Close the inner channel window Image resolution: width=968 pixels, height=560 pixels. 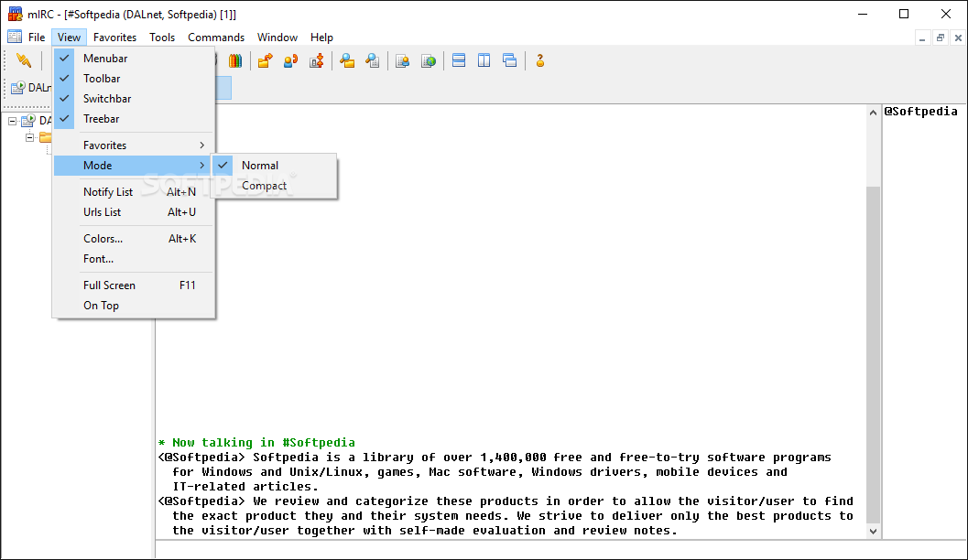tap(958, 38)
